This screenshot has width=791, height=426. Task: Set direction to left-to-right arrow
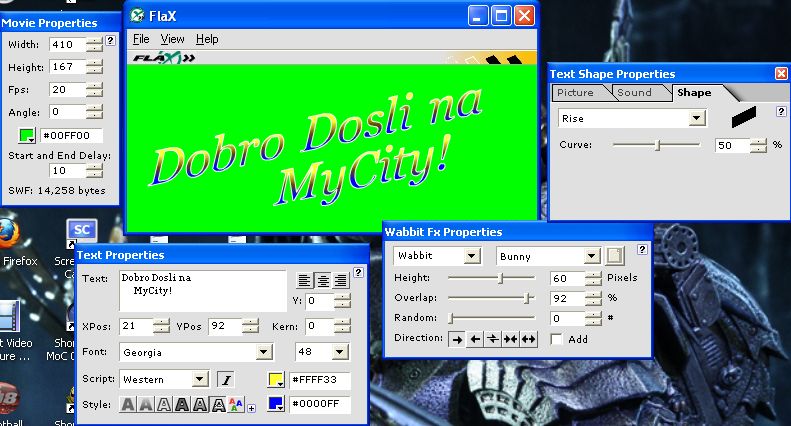pos(457,339)
